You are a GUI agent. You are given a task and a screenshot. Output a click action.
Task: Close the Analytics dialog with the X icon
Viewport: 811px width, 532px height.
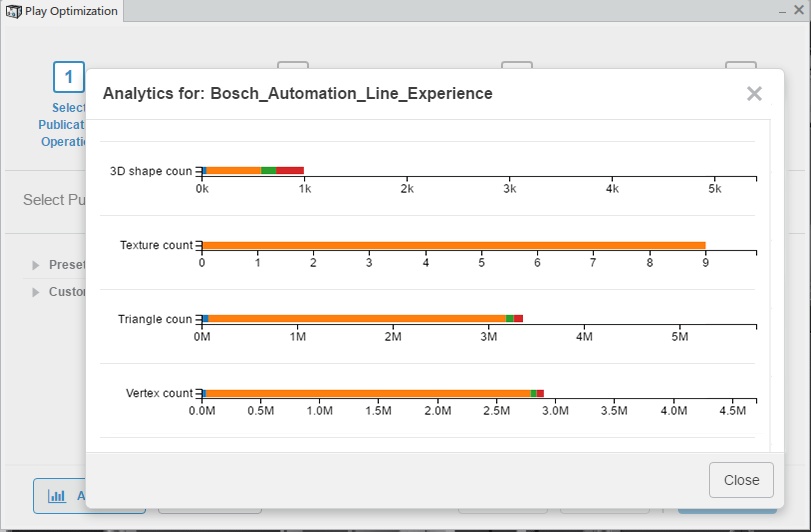point(754,94)
